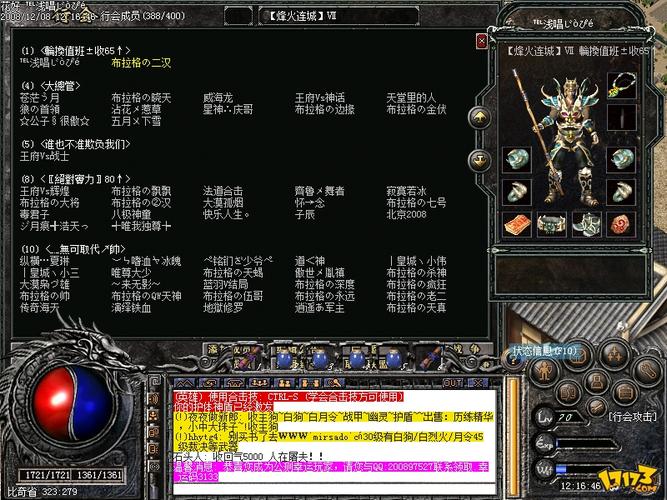Close the guild member list panel
667x500 pixels.
point(482,42)
